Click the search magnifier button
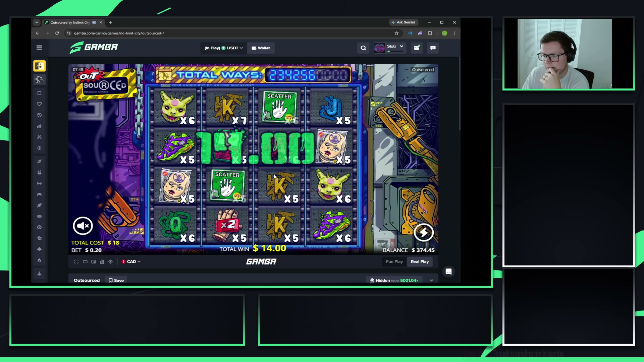Screen dimensions: 644x362 pyautogui.click(x=363, y=48)
